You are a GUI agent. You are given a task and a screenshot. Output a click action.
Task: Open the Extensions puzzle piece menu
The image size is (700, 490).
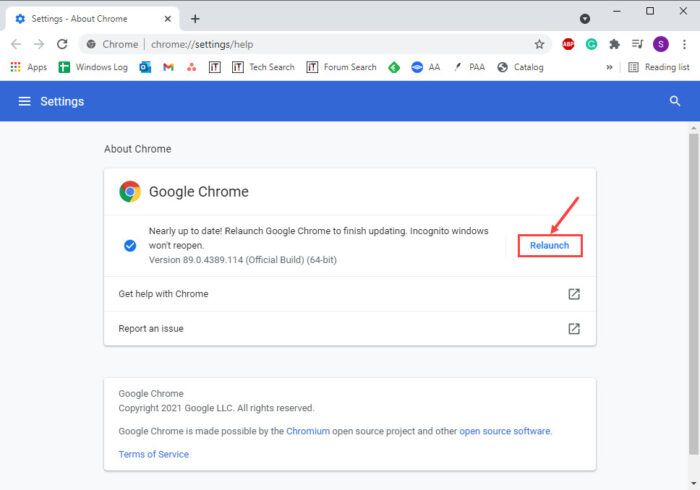click(614, 44)
